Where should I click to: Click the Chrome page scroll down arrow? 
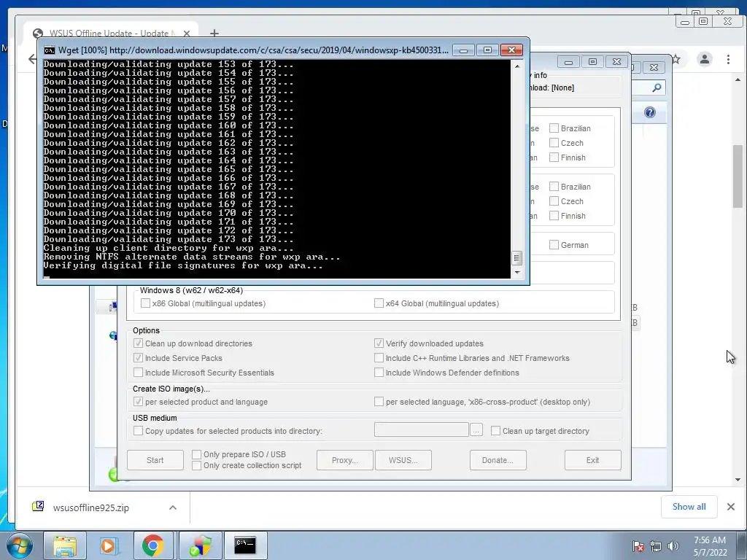tap(738, 480)
